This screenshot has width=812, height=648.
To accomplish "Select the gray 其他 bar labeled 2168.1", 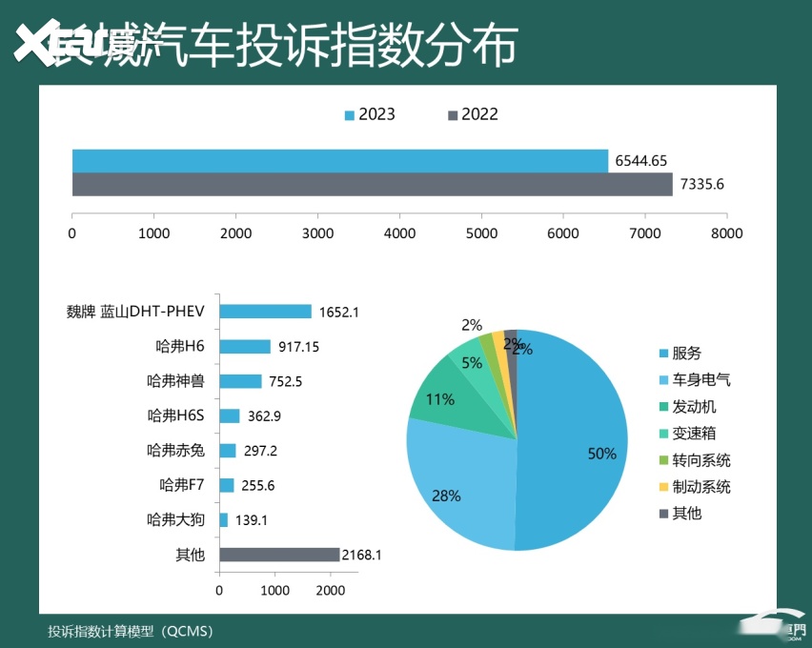I will (x=279, y=555).
